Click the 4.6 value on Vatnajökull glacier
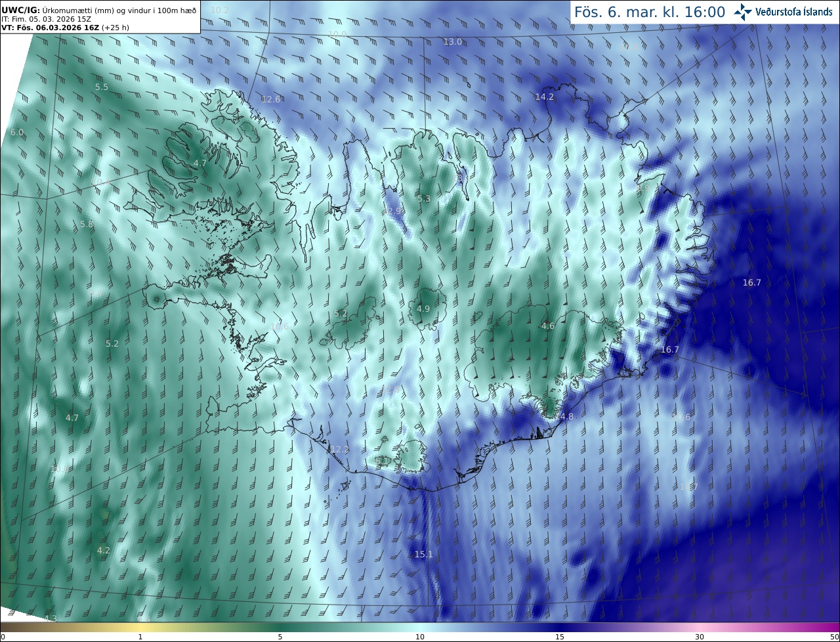The height and width of the screenshot is (642, 840). pyautogui.click(x=548, y=326)
